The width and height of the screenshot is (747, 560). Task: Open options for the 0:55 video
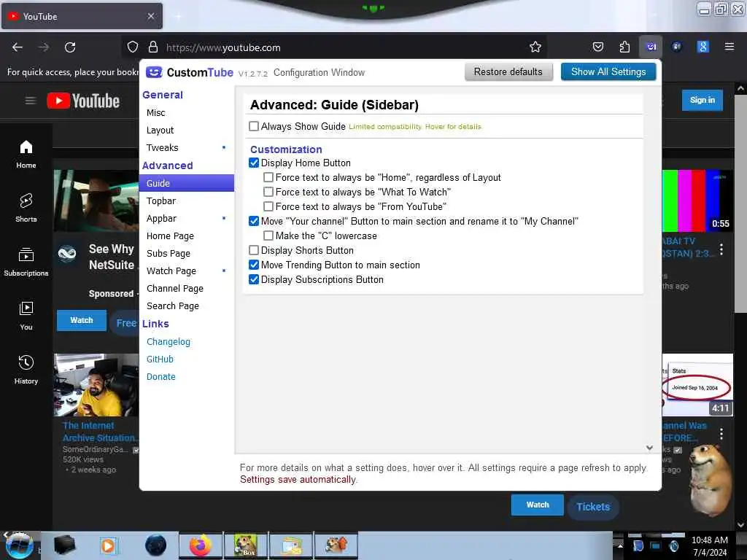(721, 249)
